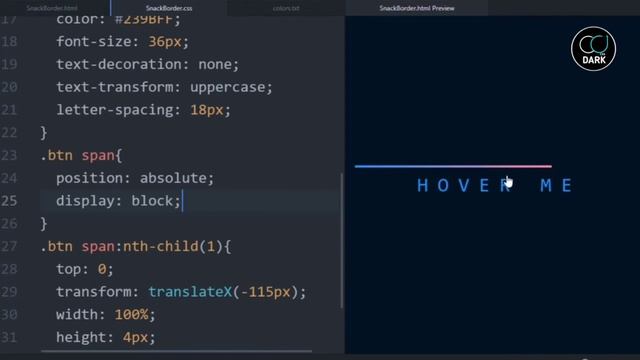The width and height of the screenshot is (640, 360).
Task: Click the '.btn span:nth-child(1){' selector
Action: (x=136, y=246)
